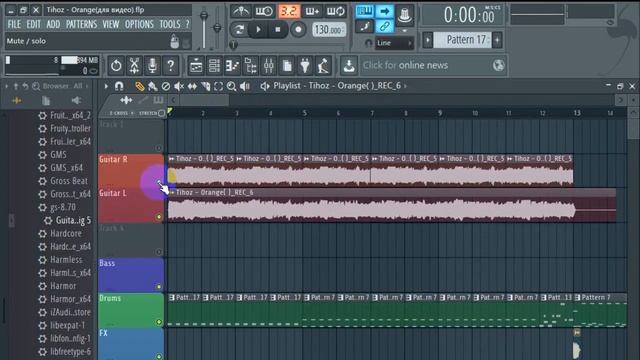Toggle the metronome button
This screenshot has height=360, width=640.
(x=240, y=11)
